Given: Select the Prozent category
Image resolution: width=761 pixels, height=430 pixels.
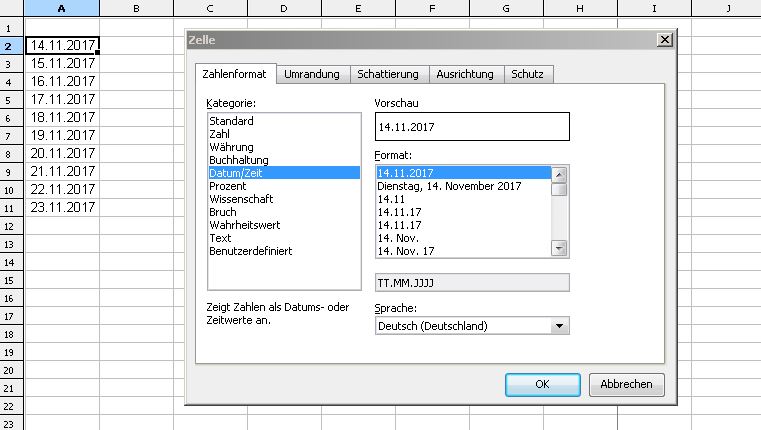Looking at the screenshot, I should (228, 186).
